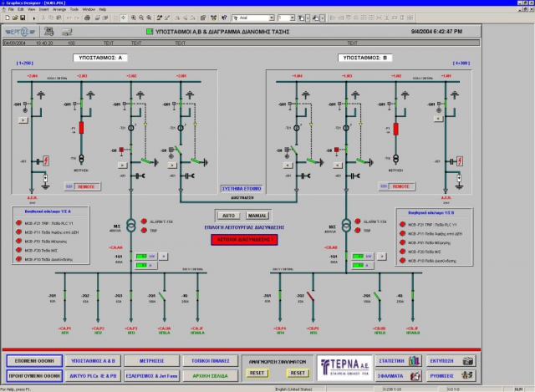Switch interconnection mode to MANUAL
Viewport: 535px width, 392px height.
[x=257, y=216]
